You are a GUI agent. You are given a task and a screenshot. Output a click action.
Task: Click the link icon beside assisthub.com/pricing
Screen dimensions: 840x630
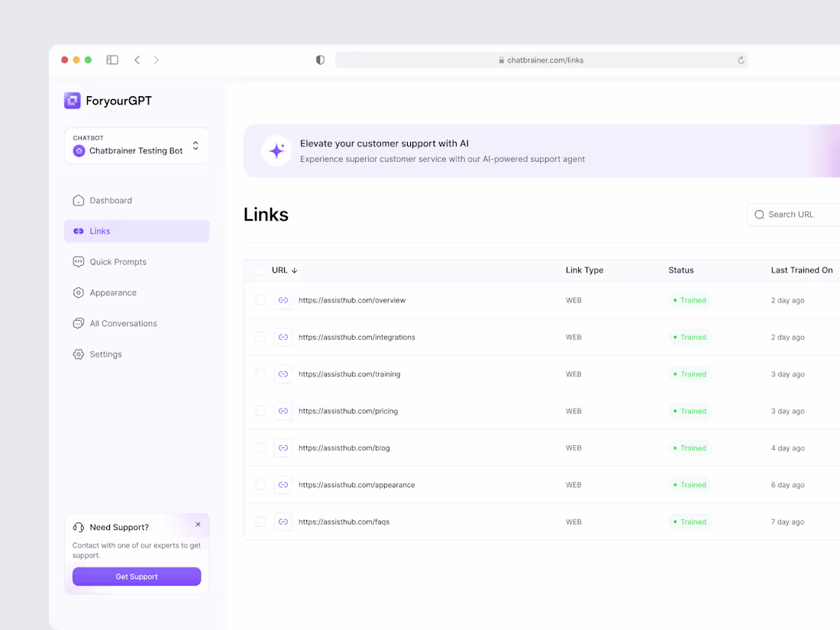[283, 411]
